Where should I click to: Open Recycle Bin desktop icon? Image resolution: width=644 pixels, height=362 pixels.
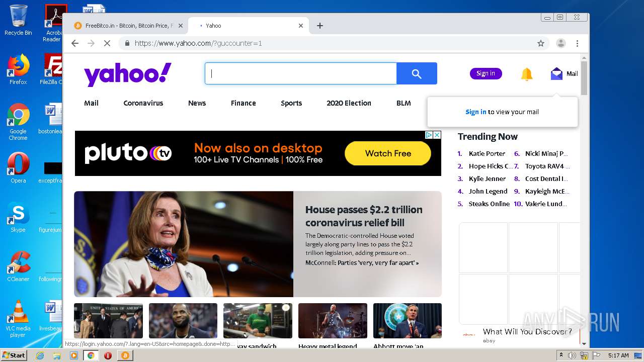point(18,20)
